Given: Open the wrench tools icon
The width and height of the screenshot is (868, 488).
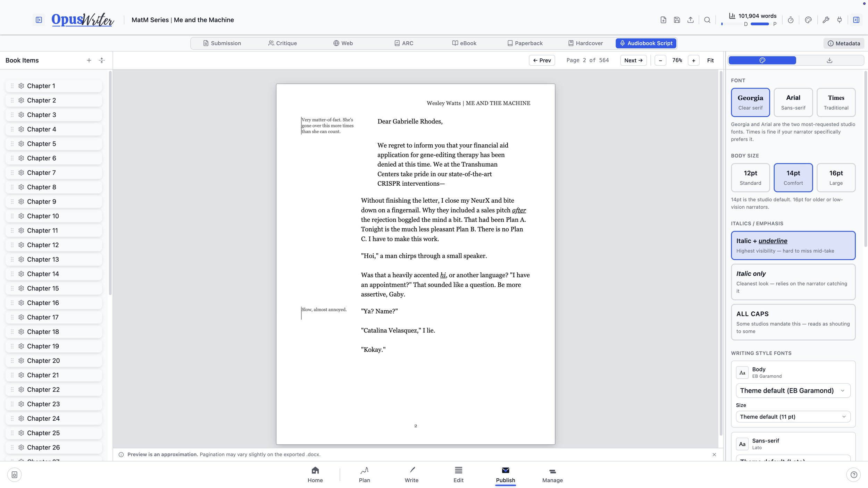Looking at the screenshot, I should coord(826,20).
